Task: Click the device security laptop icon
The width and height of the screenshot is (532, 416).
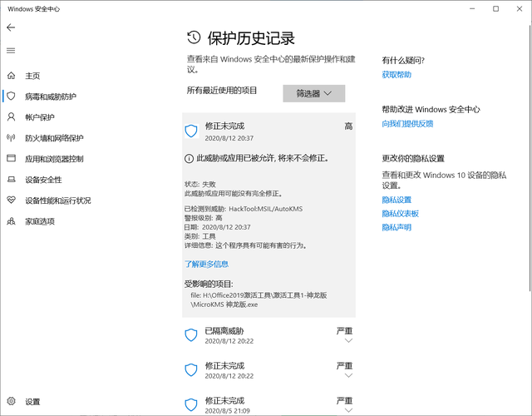Action: tap(11, 180)
